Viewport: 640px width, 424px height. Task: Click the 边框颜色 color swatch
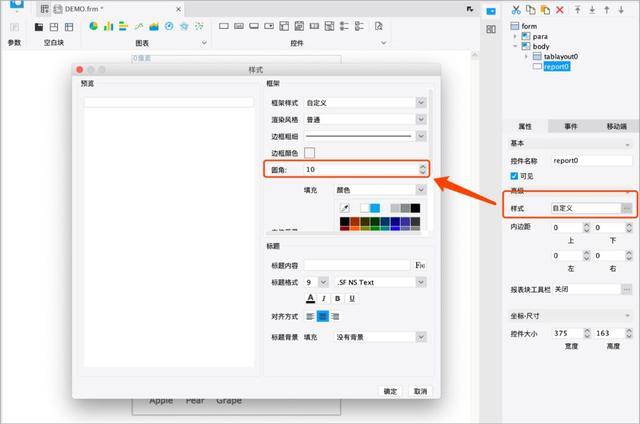(310, 153)
